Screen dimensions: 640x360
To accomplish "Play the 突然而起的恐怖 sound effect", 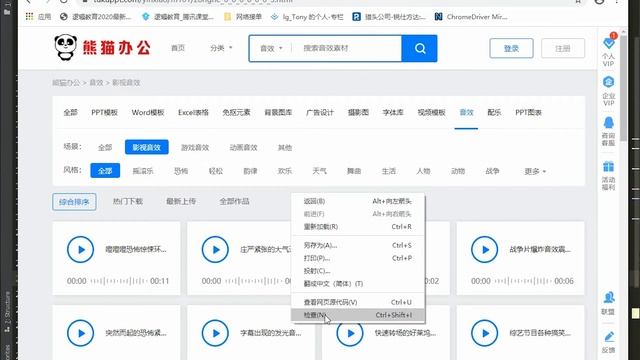I will point(80,333).
